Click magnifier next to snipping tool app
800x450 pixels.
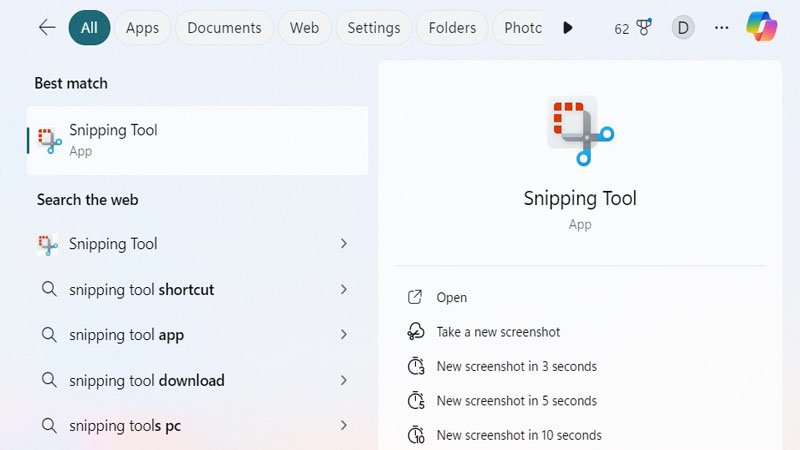tap(49, 335)
